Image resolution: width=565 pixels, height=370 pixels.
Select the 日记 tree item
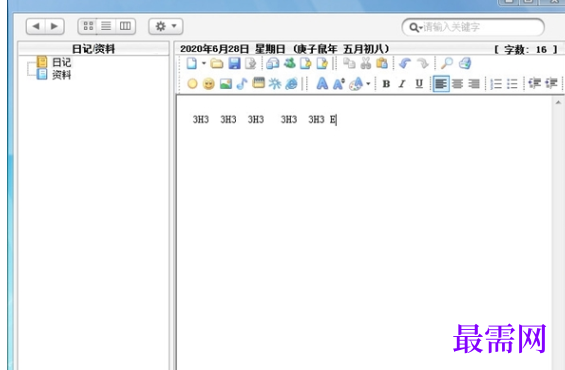(62, 62)
